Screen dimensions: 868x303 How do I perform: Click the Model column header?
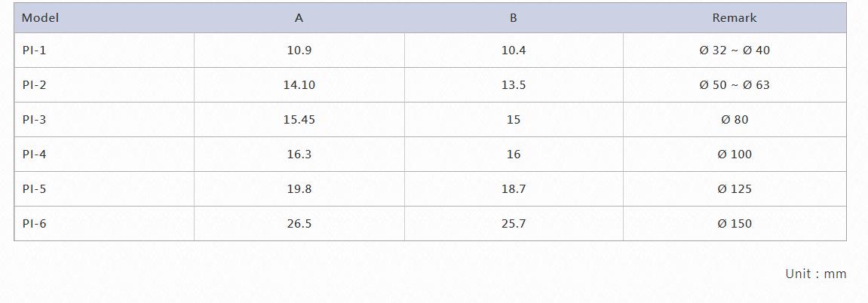[x=104, y=17]
